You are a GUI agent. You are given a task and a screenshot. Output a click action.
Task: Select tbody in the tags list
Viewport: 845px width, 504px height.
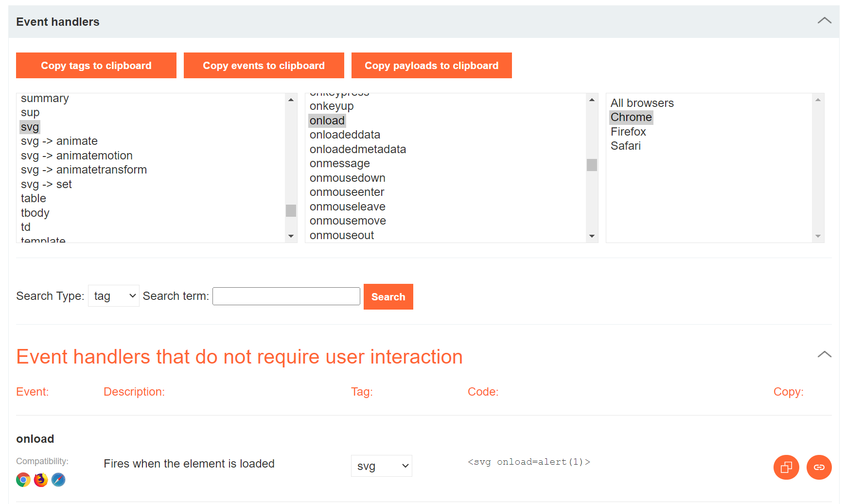[x=35, y=213]
